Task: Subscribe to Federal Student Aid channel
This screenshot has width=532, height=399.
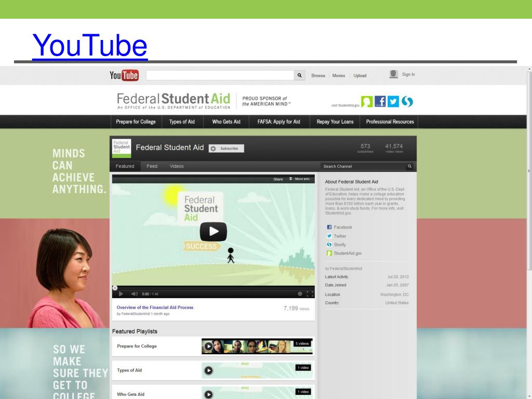Action: point(227,149)
